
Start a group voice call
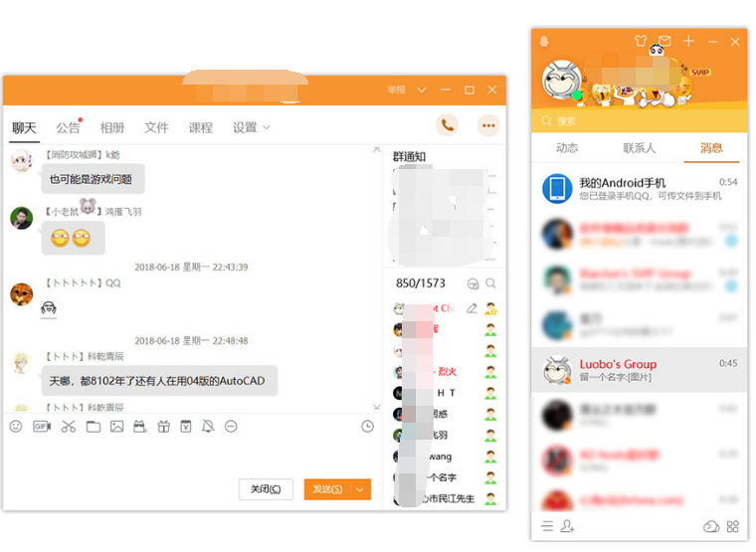(x=447, y=126)
